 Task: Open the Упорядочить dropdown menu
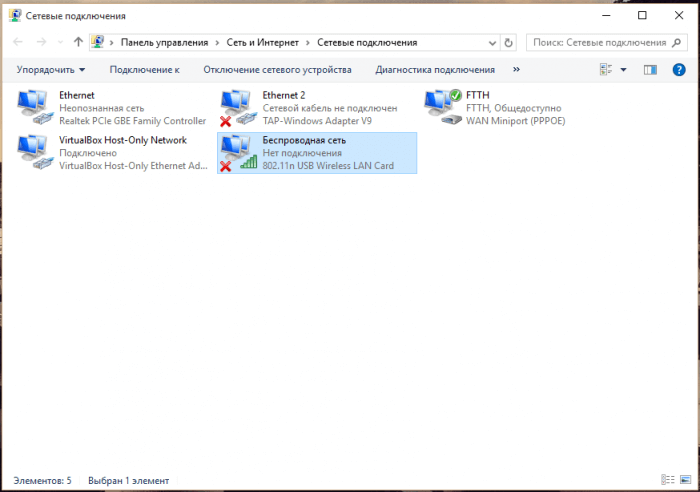pos(51,70)
